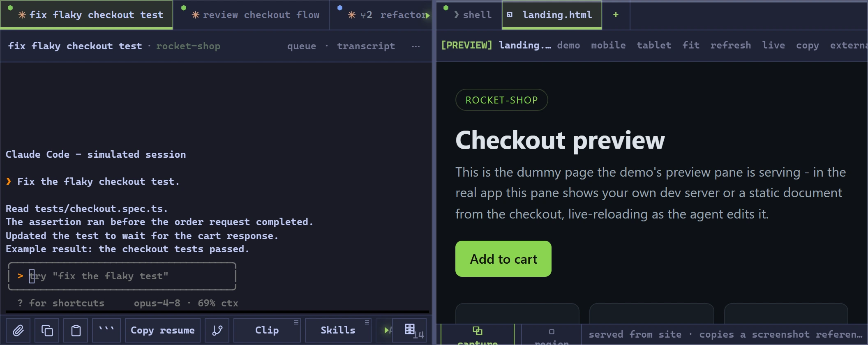Switch to fix flaky checkout test tab
The image size is (868, 345).
(x=86, y=15)
